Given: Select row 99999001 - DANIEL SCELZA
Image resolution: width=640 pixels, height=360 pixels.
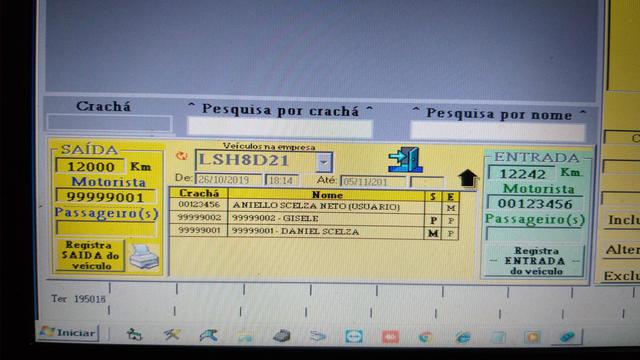Looking at the screenshot, I should [x=315, y=232].
